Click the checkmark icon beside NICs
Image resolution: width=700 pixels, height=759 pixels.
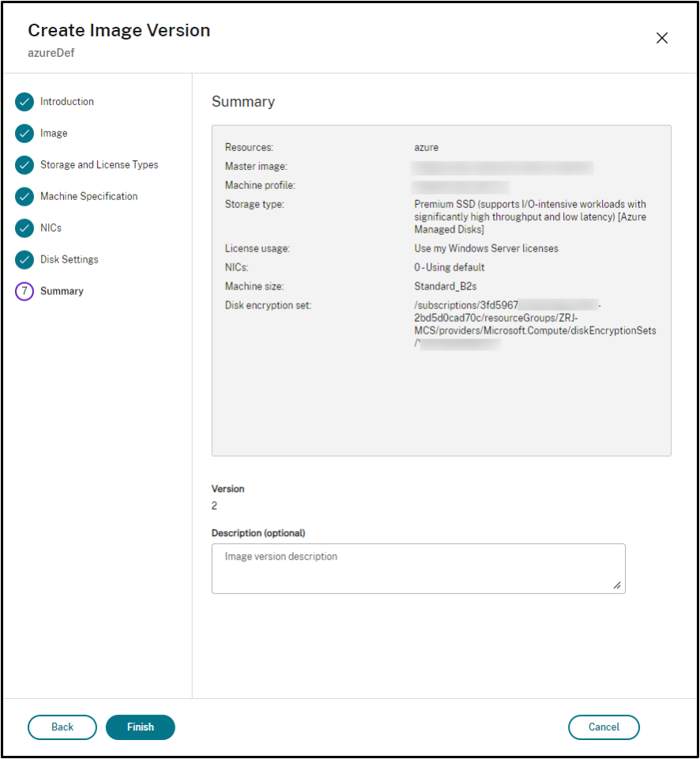click(x=24, y=228)
